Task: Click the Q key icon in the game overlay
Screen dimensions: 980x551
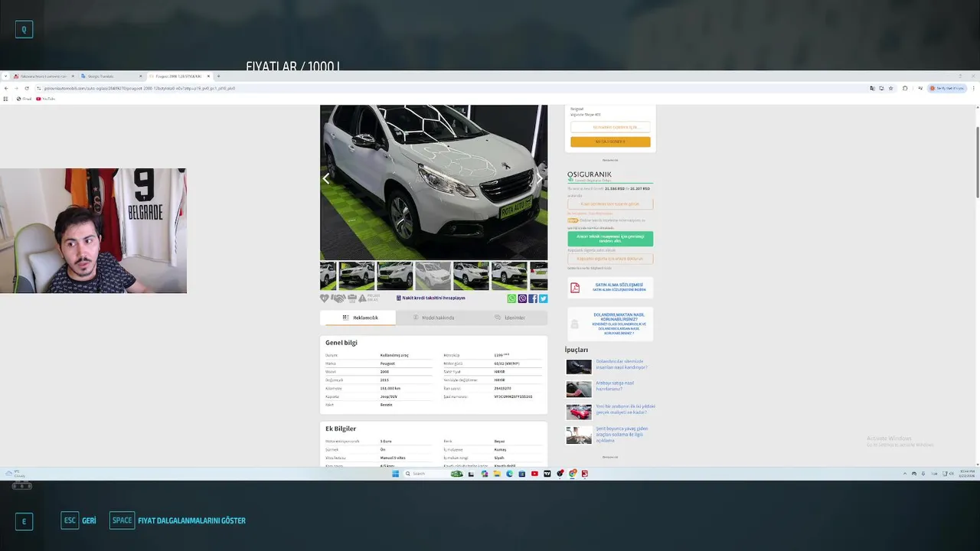Action: [x=24, y=30]
